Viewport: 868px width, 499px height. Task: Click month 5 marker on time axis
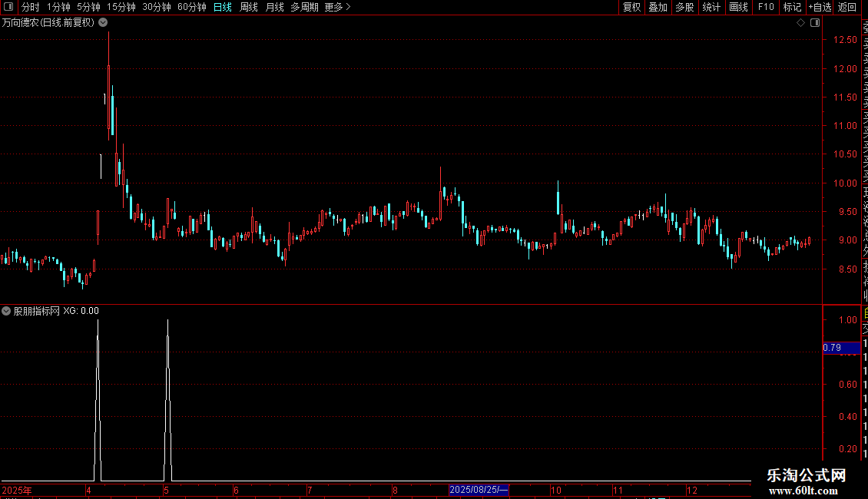pyautogui.click(x=166, y=490)
